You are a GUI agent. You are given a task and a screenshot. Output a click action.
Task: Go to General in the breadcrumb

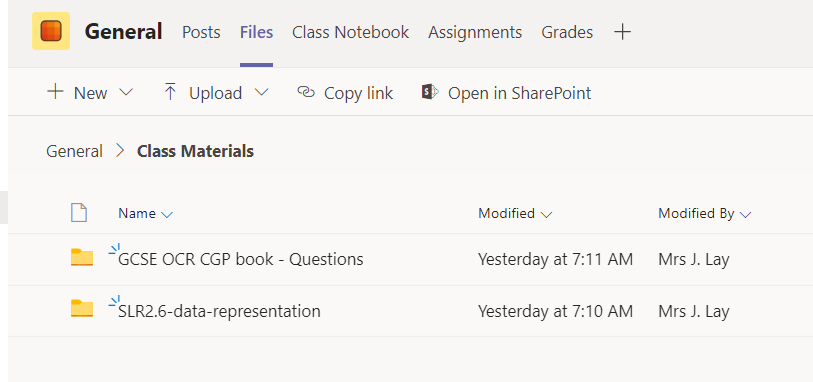(x=75, y=151)
